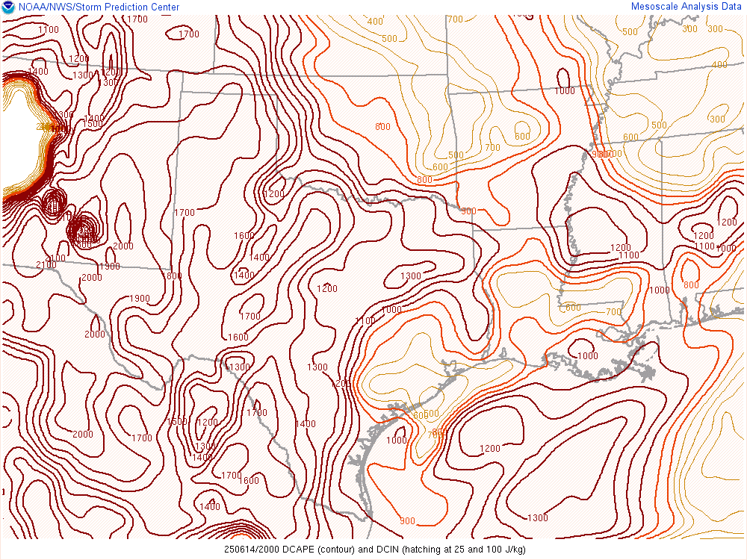The height and width of the screenshot is (560, 747).
Task: Click the 1300 contour label in east Texas
Action: point(411,276)
